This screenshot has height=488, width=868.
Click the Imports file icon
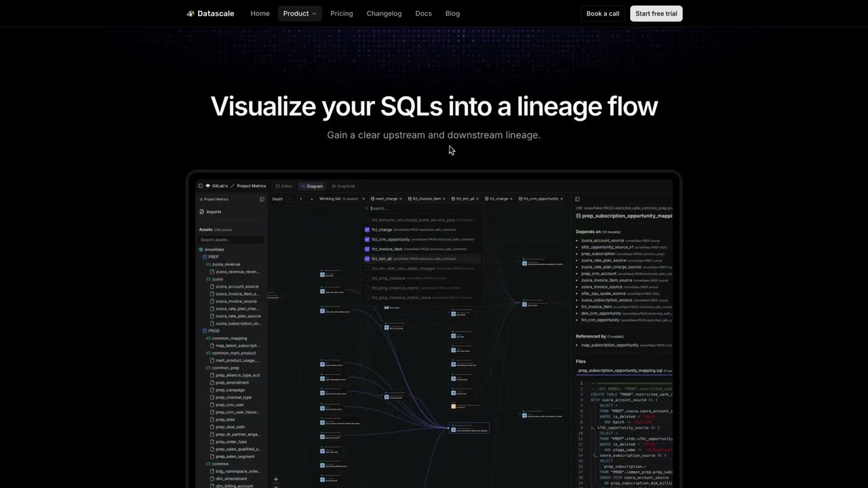201,211
